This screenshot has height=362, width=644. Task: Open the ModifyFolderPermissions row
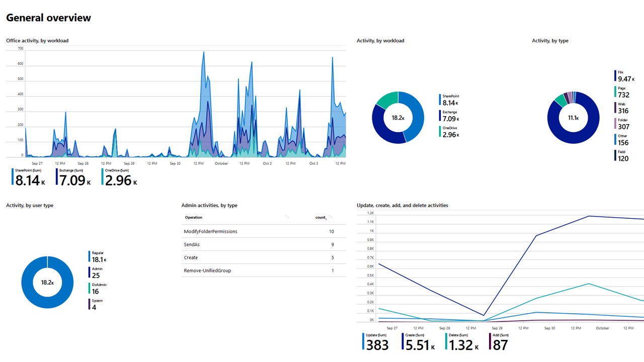coord(264,231)
